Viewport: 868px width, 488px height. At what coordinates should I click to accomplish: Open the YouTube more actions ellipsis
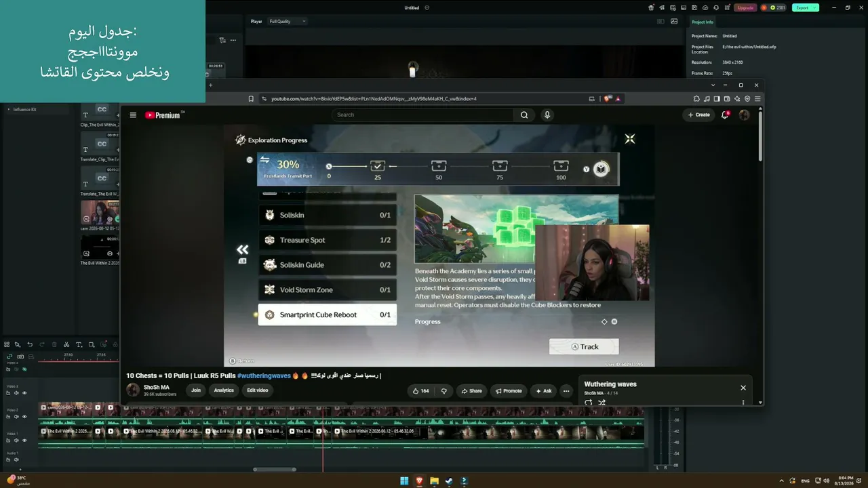pos(566,390)
